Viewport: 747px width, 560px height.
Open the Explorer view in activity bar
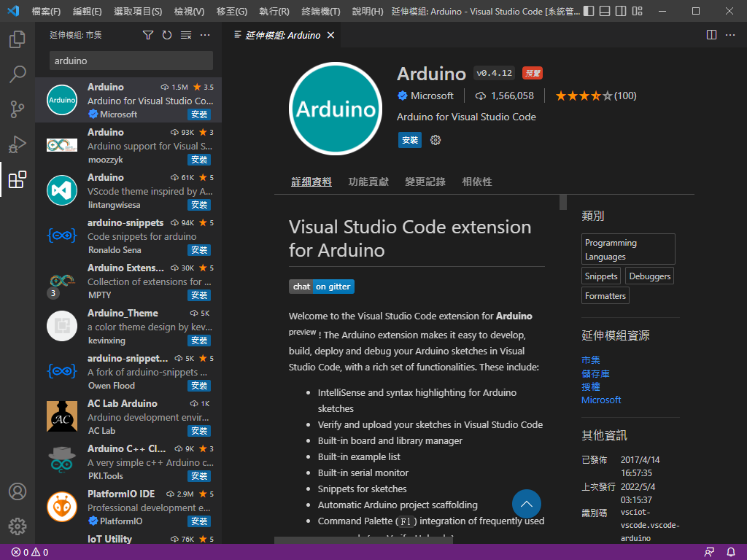pos(18,39)
